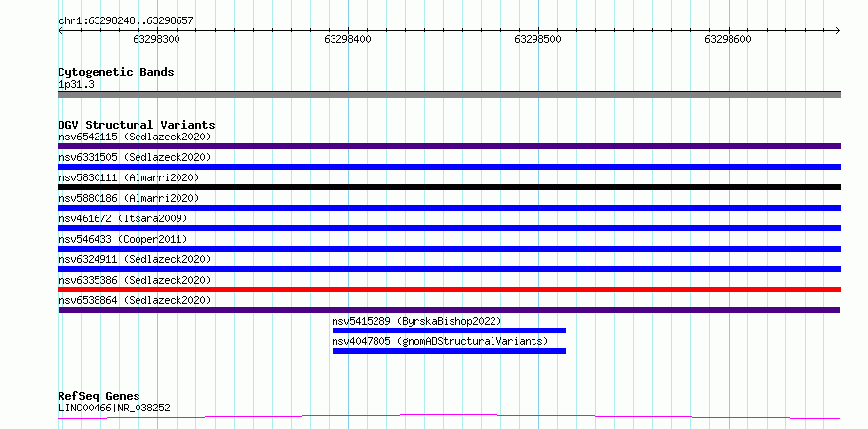Click the blue bar under nsv461672
Viewport: 868px width, 429px height.
[x=449, y=228]
